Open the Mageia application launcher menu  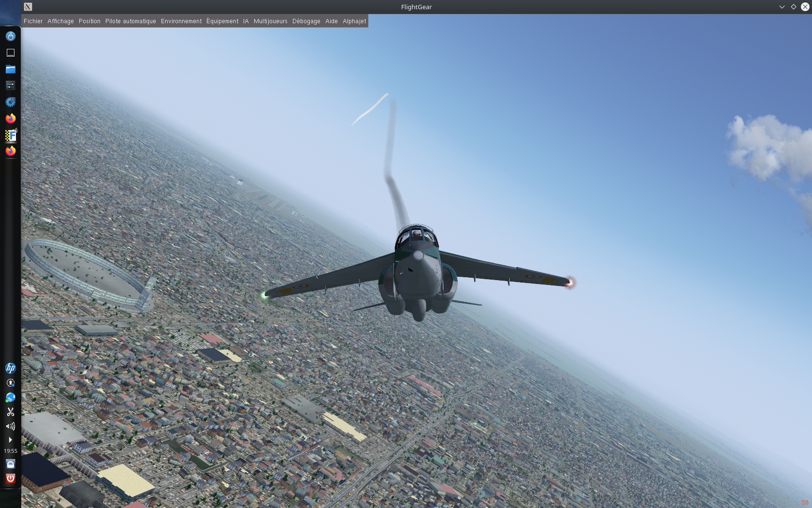pyautogui.click(x=10, y=36)
